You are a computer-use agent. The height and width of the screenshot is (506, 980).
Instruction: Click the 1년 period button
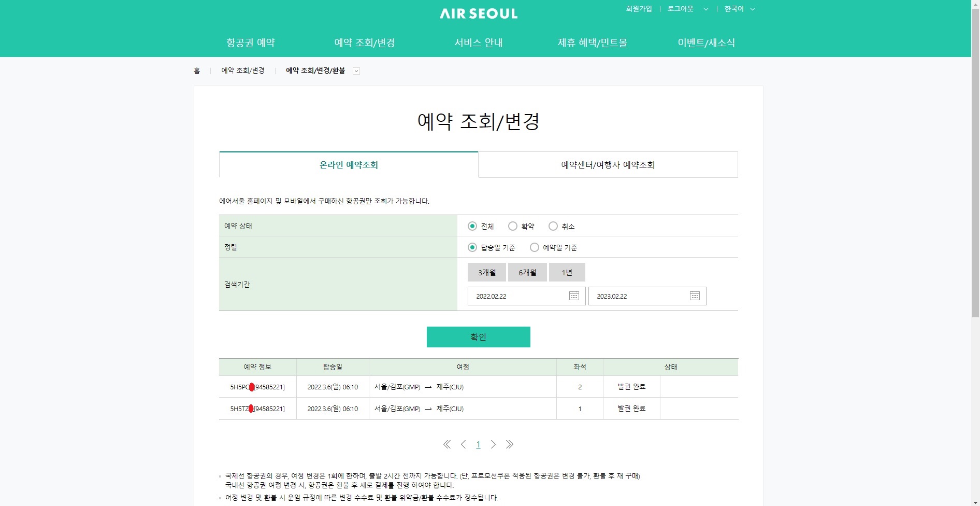click(x=567, y=272)
